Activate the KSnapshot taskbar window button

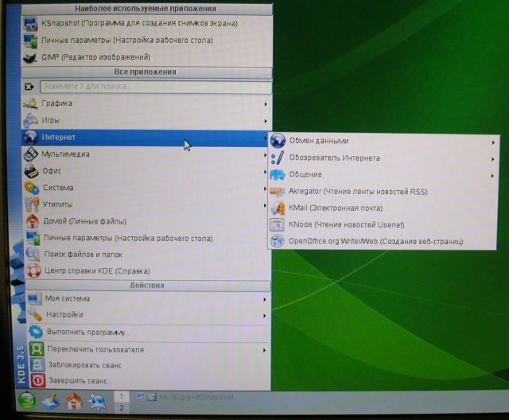[185, 397]
